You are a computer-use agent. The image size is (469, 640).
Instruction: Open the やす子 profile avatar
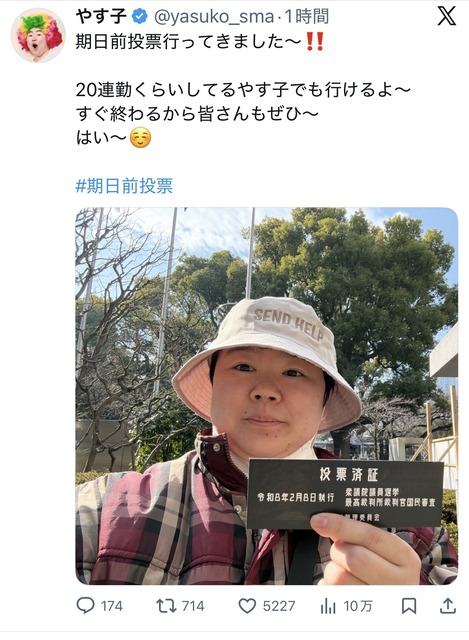(x=38, y=35)
